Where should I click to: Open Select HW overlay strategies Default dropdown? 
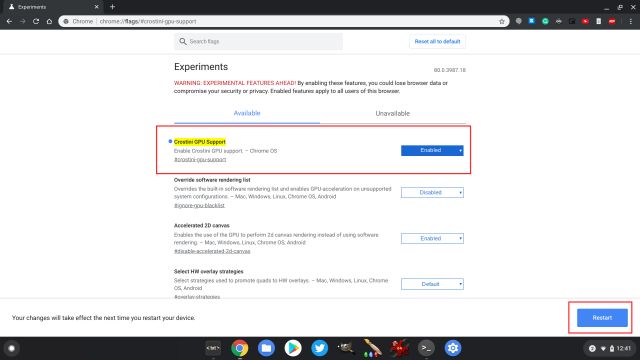tap(432, 284)
